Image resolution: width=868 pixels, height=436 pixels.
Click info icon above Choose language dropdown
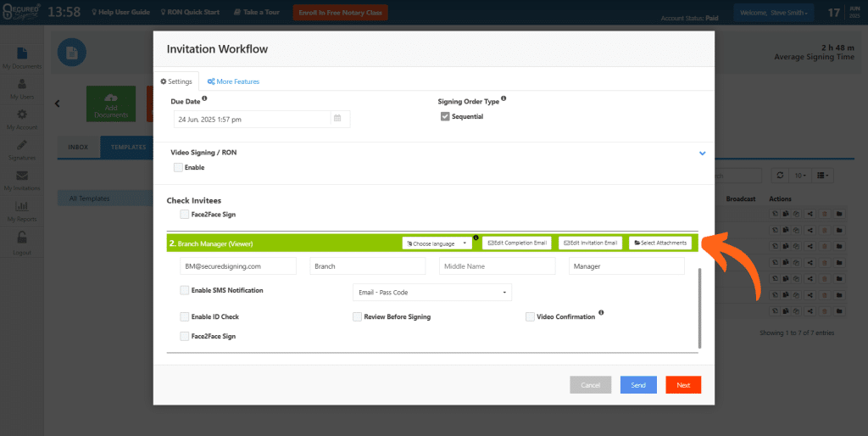point(476,238)
